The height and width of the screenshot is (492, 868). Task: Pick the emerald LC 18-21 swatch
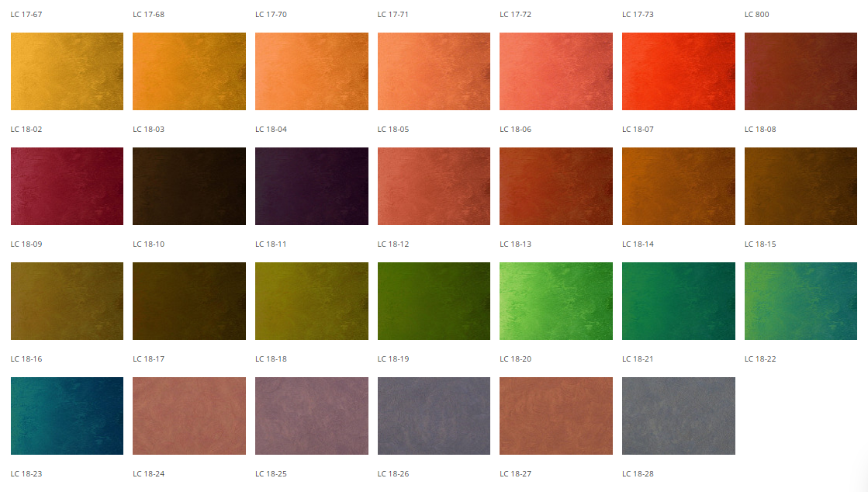click(679, 301)
